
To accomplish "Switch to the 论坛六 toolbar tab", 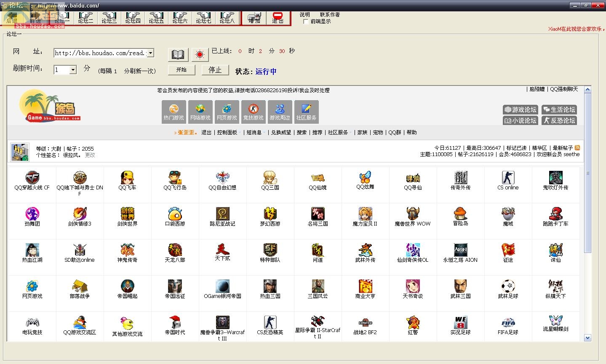I will (180, 18).
